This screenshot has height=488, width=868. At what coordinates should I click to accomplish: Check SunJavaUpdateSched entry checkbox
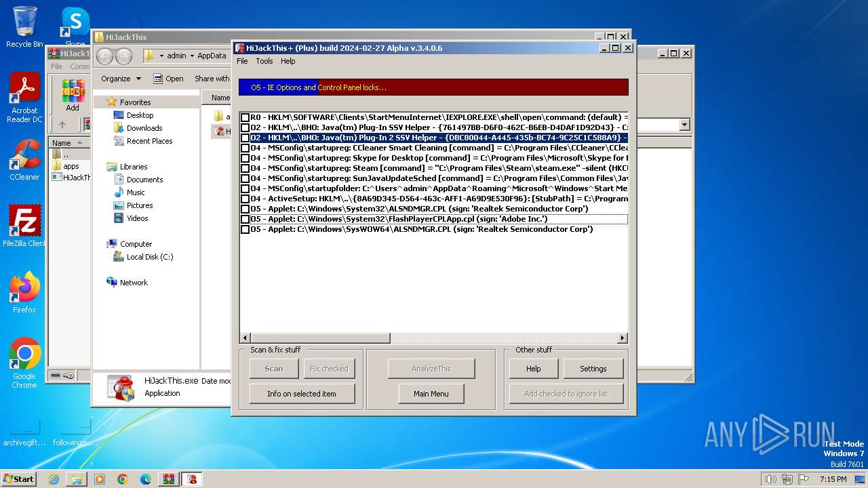245,178
